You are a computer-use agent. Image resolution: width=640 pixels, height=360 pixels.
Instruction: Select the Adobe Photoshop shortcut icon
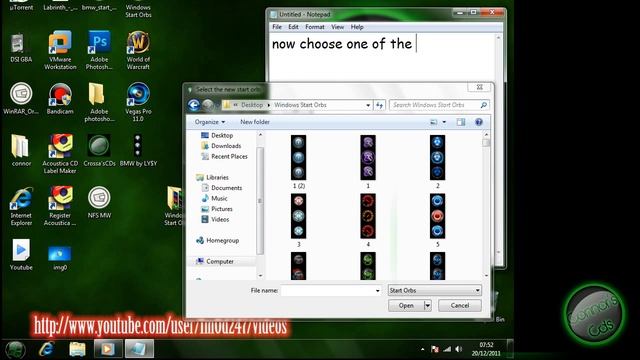pyautogui.click(x=99, y=50)
